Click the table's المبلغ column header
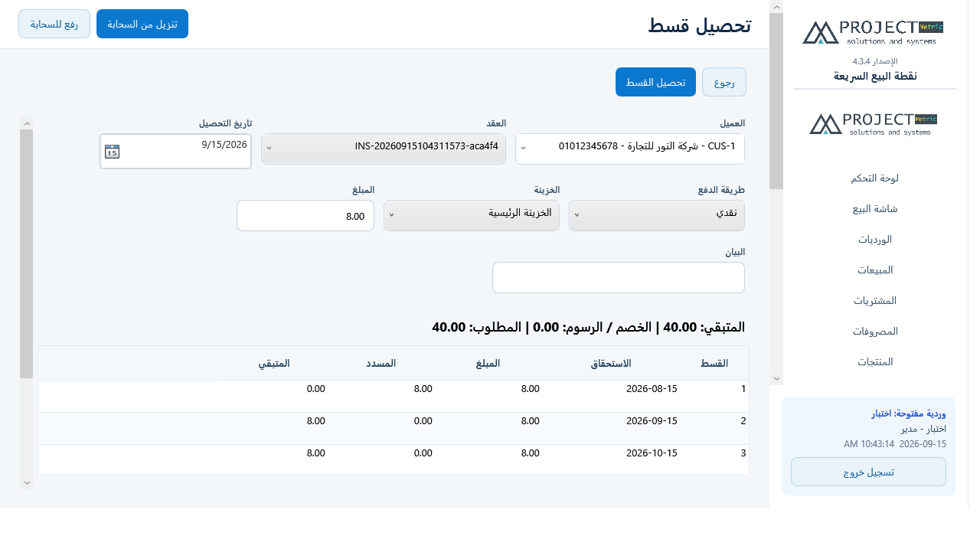The image size is (980, 536). tap(487, 363)
